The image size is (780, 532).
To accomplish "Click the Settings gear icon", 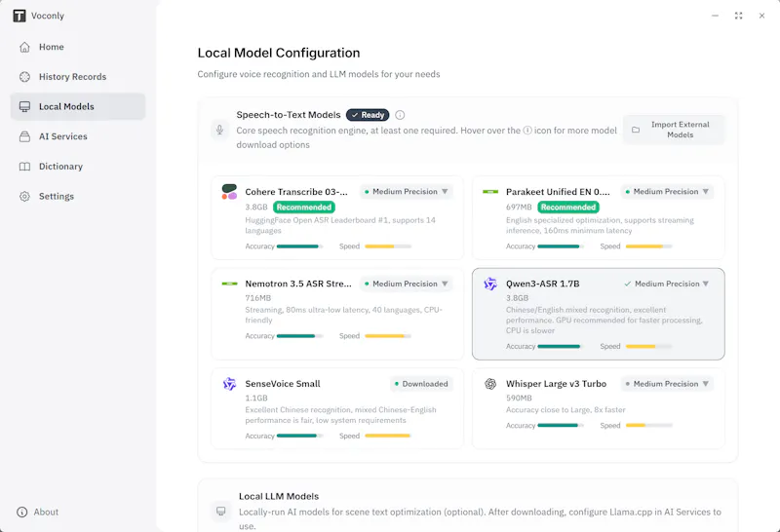I will (x=24, y=197).
